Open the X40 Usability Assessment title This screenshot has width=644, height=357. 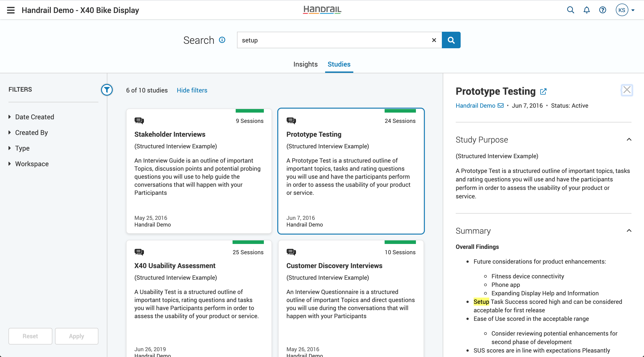(175, 266)
